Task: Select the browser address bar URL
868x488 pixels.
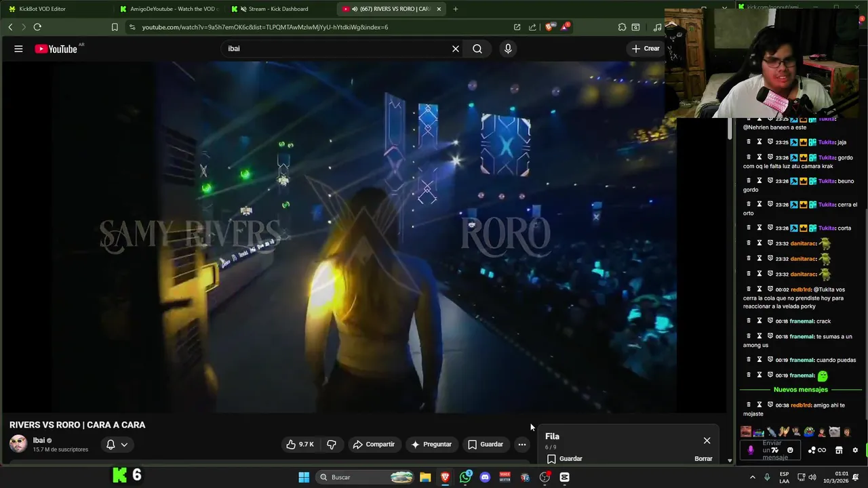Action: click(x=264, y=27)
